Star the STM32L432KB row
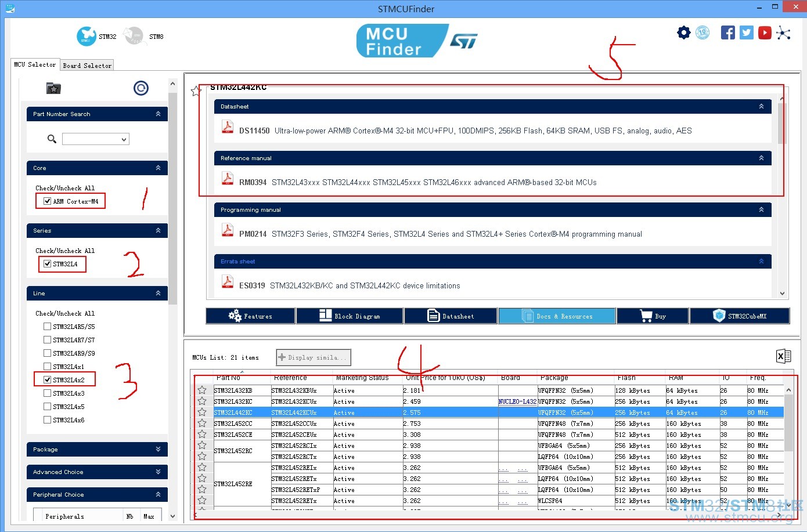This screenshot has height=532, width=807. tap(202, 390)
